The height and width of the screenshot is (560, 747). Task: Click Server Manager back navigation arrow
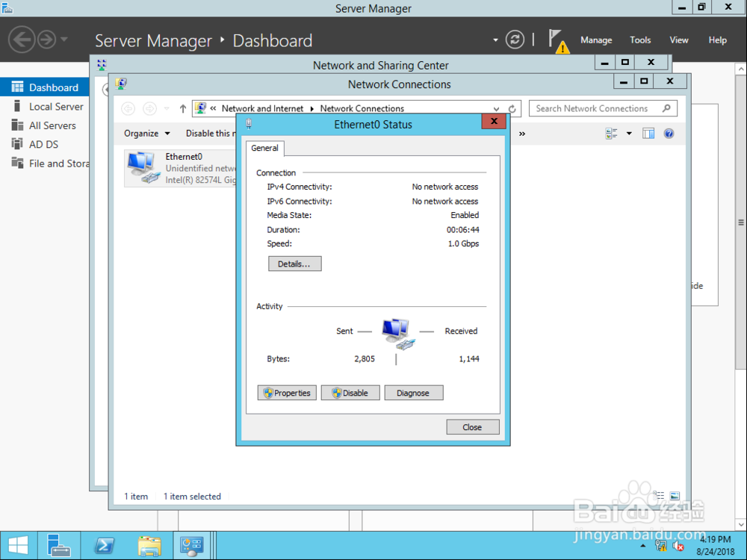tap(22, 40)
